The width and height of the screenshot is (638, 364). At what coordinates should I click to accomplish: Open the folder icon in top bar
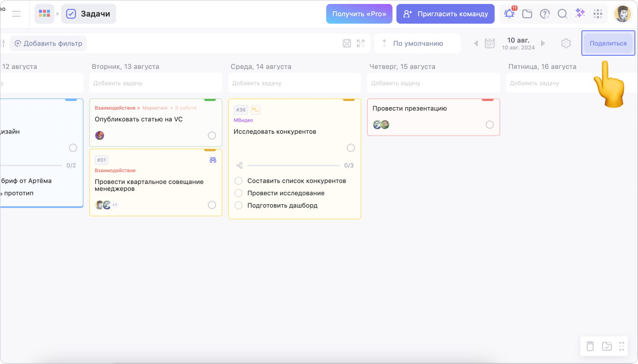click(527, 14)
